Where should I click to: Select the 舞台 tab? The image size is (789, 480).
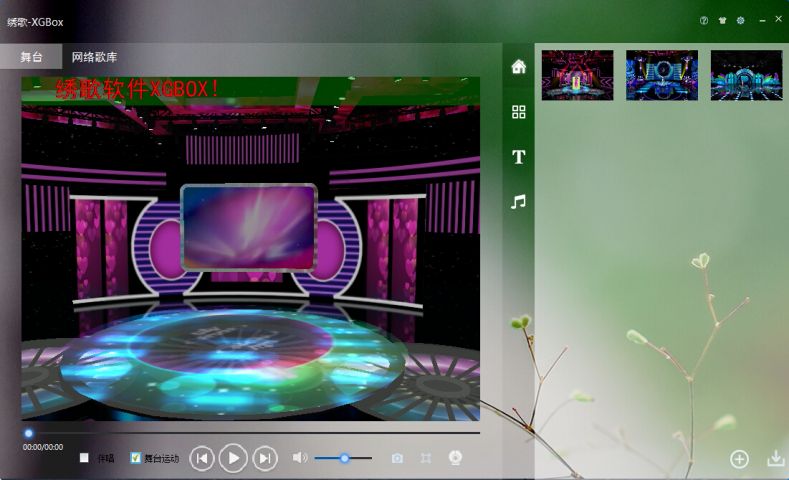pyautogui.click(x=31, y=57)
